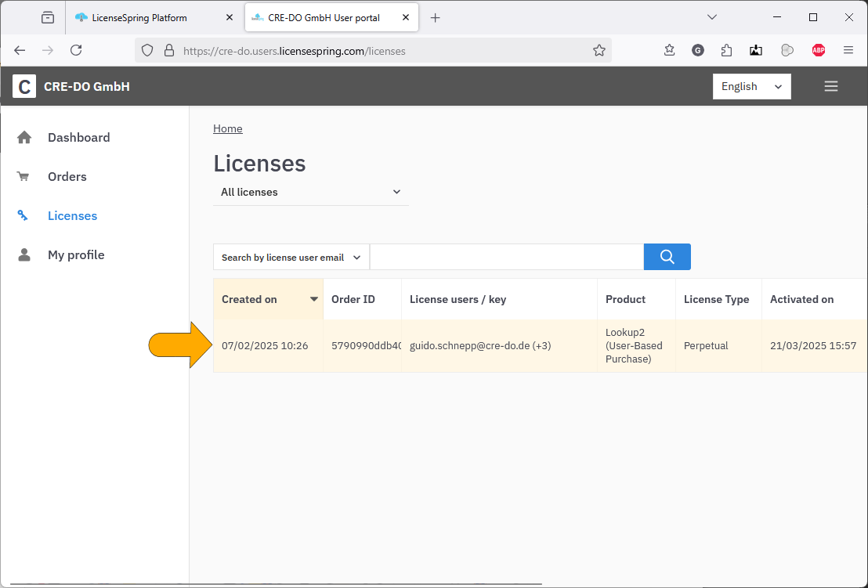Click the activated date 21/03/2025 15:57
This screenshot has height=588, width=868.
[x=814, y=346]
